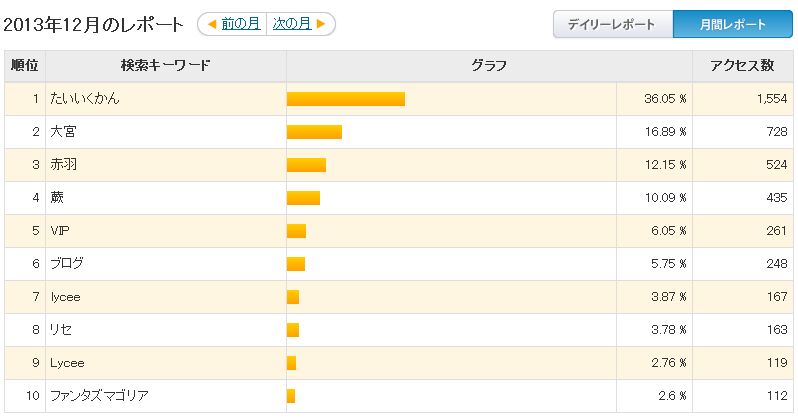Switch to デイリーレポート tab
Image resolution: width=798 pixels, height=420 pixels.
coord(613,24)
